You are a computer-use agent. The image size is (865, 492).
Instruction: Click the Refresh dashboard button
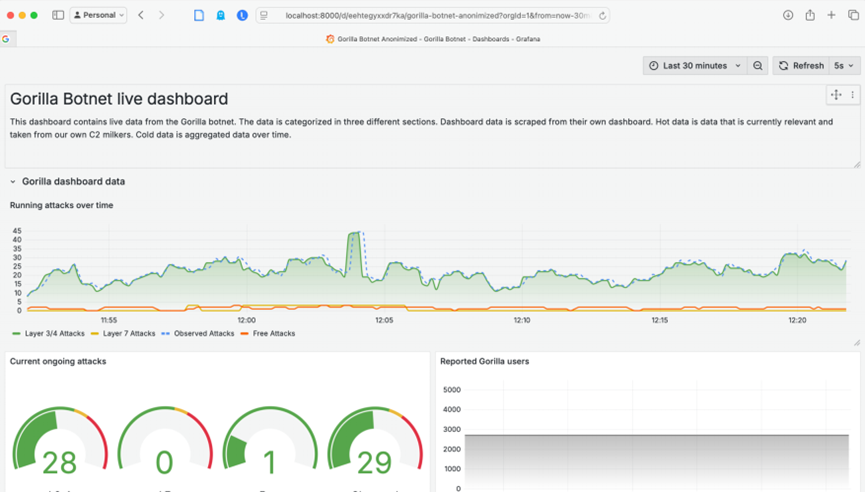coord(801,66)
